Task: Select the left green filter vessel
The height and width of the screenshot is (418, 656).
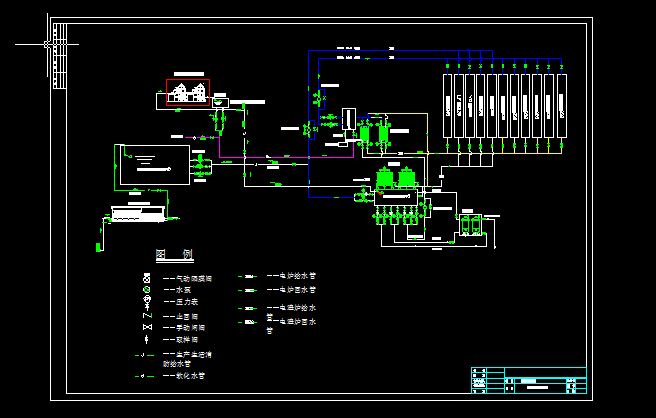Action: [x=364, y=134]
